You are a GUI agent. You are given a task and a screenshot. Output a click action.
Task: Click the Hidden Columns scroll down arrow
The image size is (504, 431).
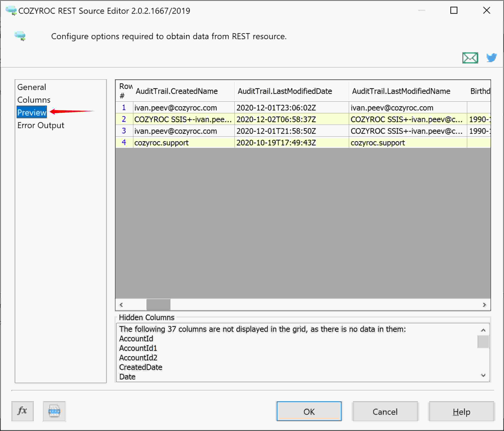tap(483, 375)
